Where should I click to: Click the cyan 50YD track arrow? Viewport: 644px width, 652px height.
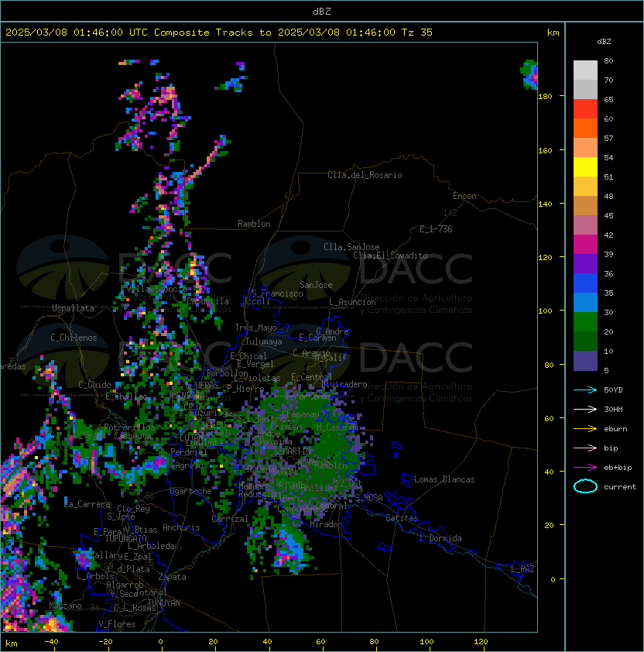[x=585, y=389]
